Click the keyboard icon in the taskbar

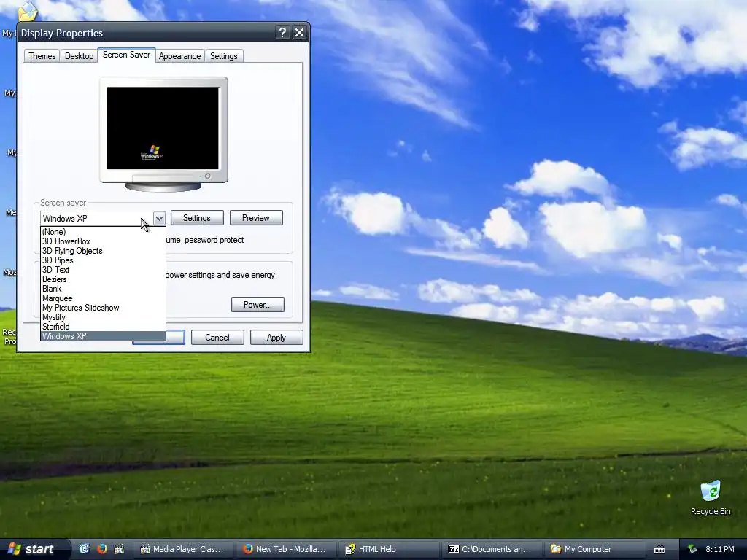659,550
